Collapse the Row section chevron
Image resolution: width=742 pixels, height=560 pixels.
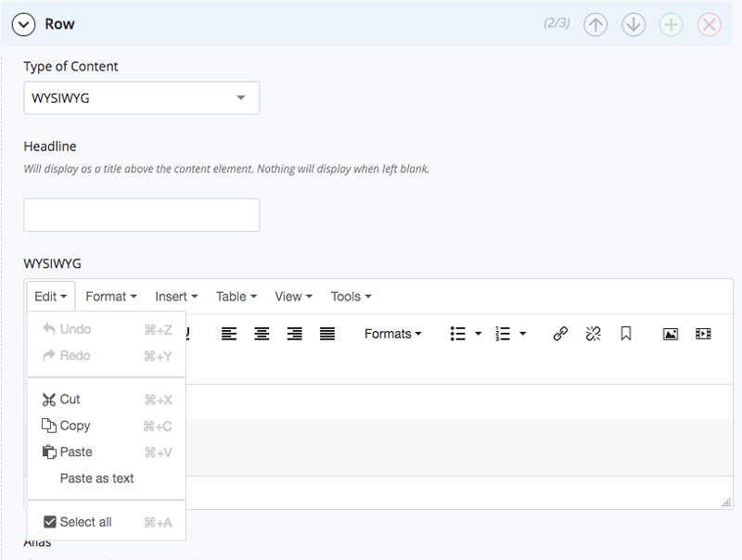coord(24,24)
